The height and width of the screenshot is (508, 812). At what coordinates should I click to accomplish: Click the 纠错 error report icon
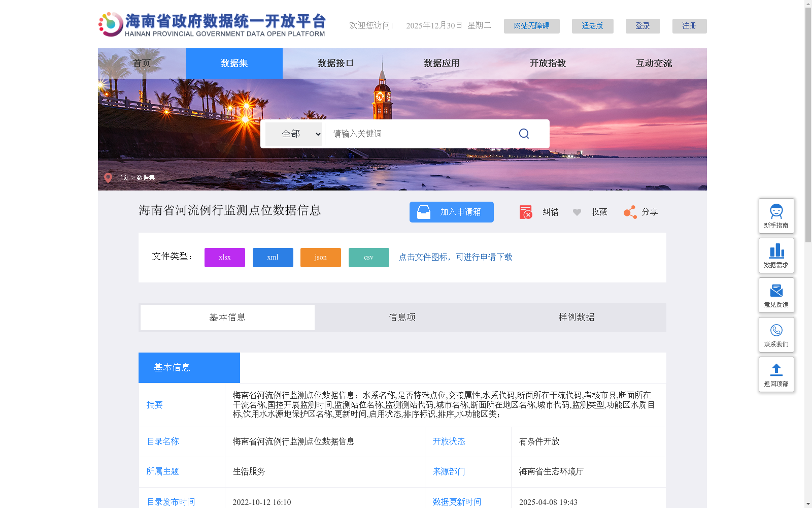526,212
